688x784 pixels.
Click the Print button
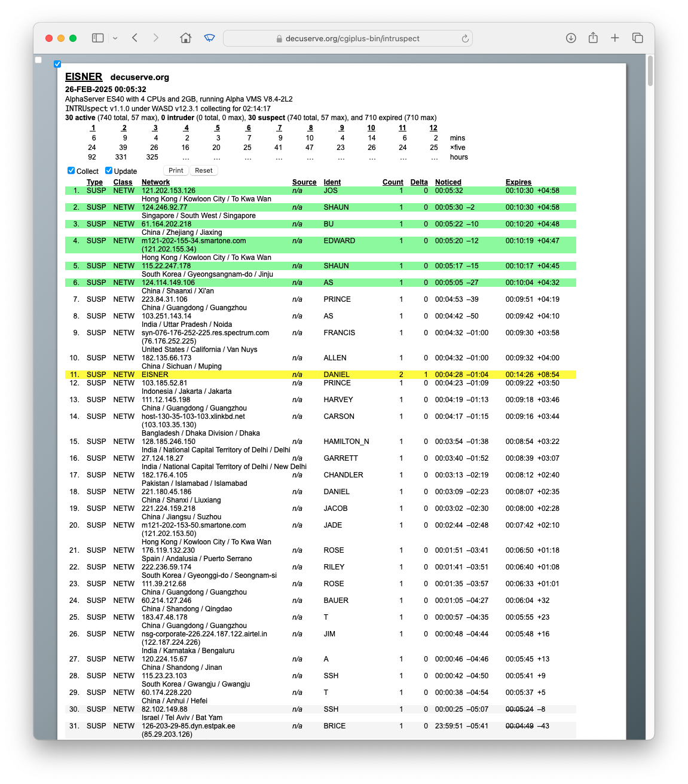(x=176, y=170)
